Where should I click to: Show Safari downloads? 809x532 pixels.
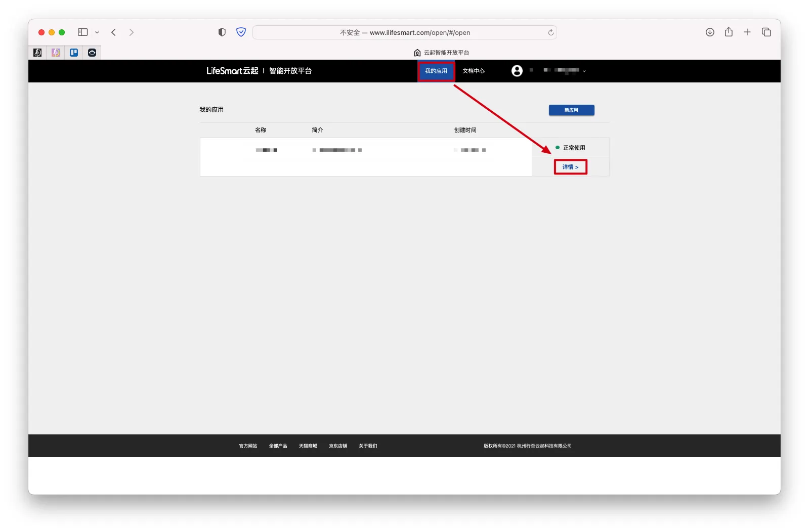click(710, 32)
